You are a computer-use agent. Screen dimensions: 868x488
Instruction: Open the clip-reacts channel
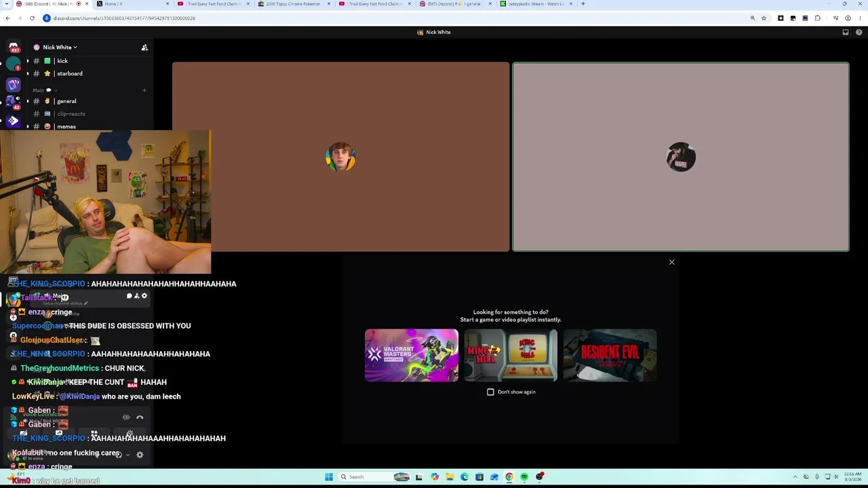pos(88,114)
